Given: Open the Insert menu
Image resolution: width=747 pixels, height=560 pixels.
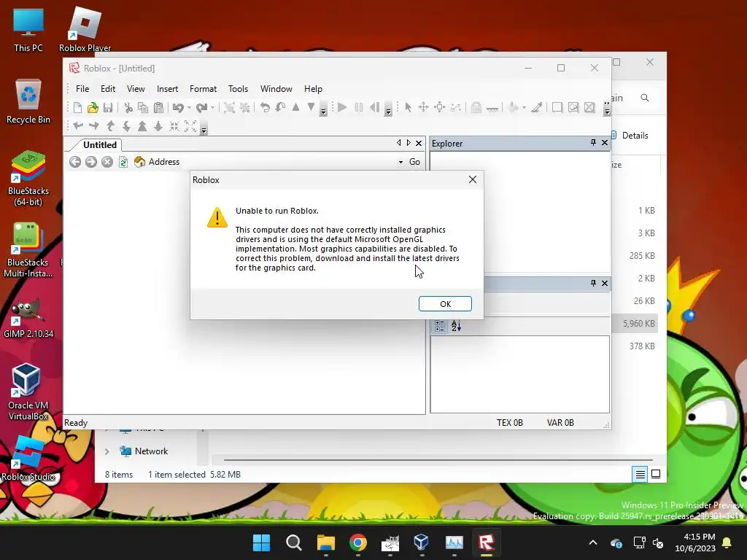Looking at the screenshot, I should pyautogui.click(x=167, y=88).
